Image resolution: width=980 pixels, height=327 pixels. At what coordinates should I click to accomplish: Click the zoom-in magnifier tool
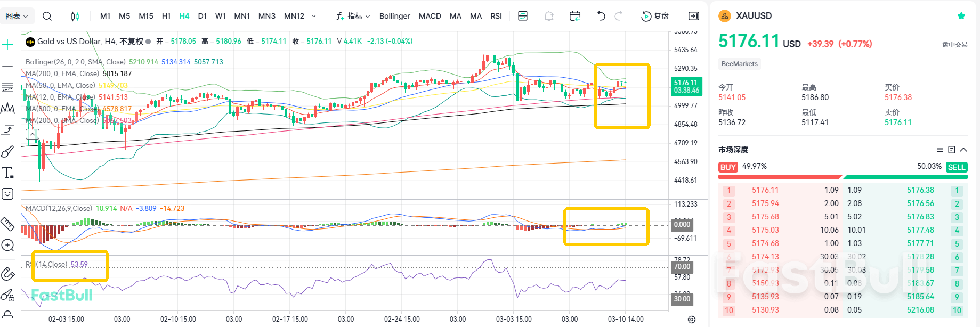pos(7,245)
